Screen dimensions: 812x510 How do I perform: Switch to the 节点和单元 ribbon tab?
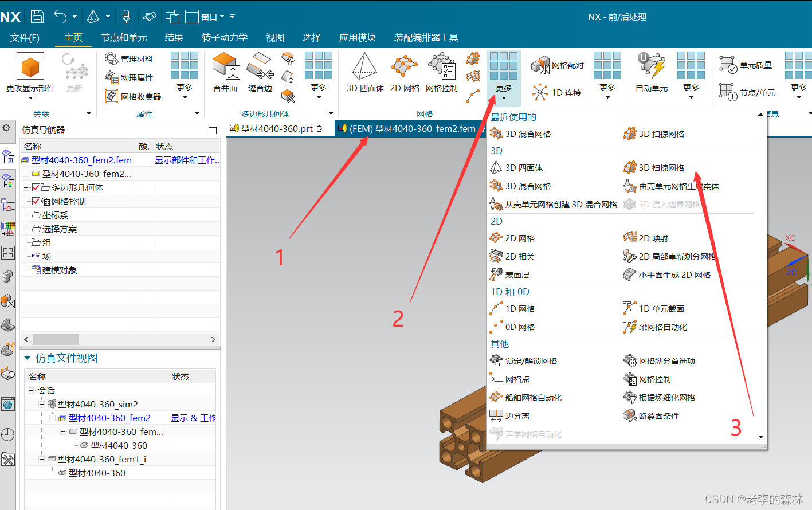[x=124, y=38]
